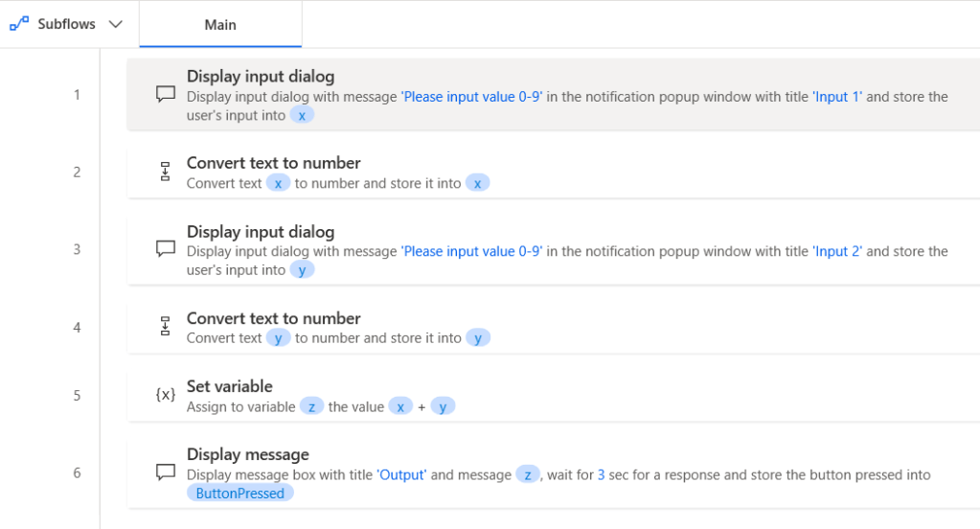Screen dimensions: 980x529
Task: Click the Subflows flow icon
Action: 19,24
